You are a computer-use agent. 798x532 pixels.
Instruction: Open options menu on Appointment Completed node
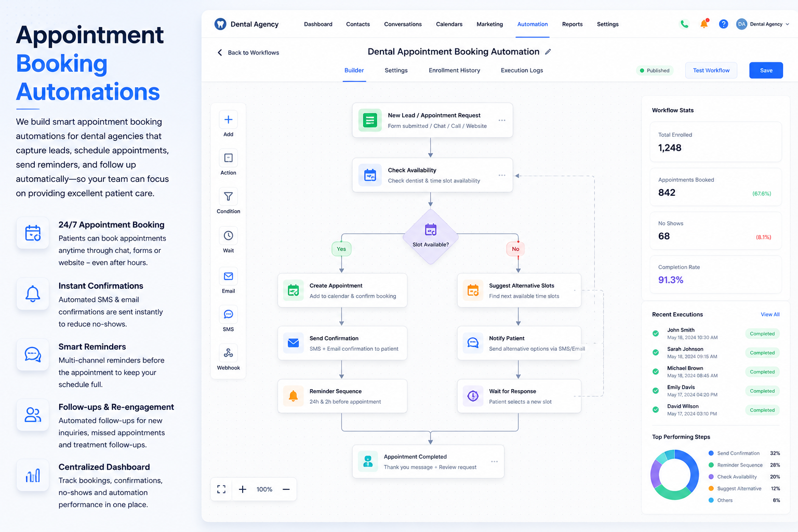(x=494, y=461)
